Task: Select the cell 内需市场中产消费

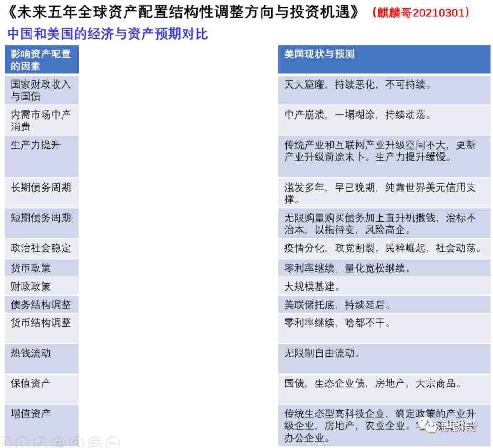Action: coord(42,120)
